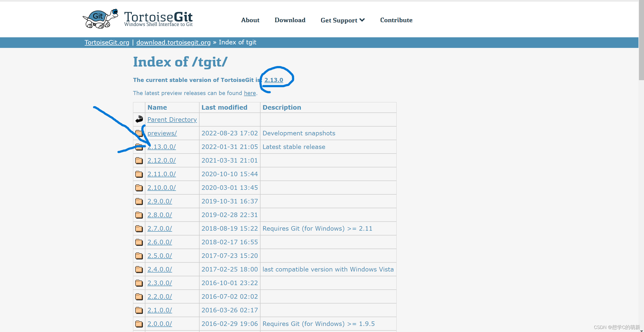The height and width of the screenshot is (332, 644).
Task: Open the 2.2.0.0/ directory link
Action: [x=159, y=296]
